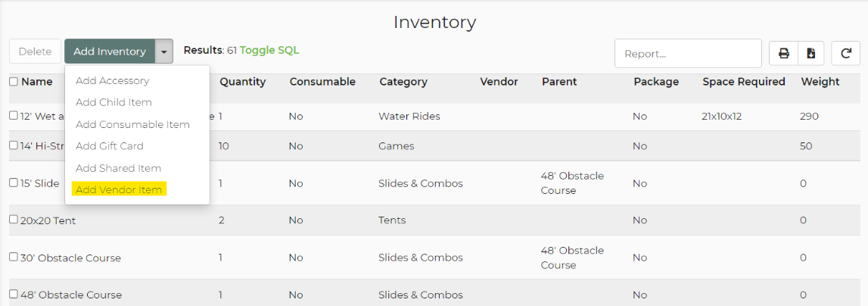Focus the Report search field

pyautogui.click(x=688, y=54)
